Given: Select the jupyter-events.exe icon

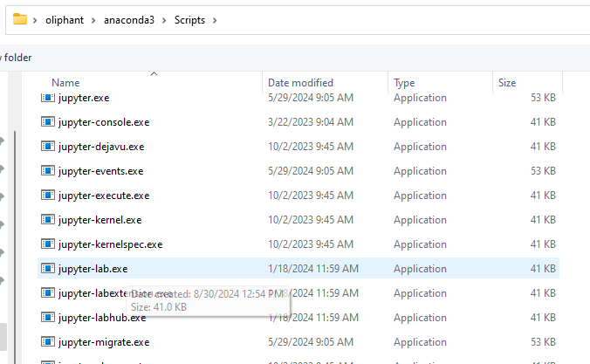Looking at the screenshot, I should (x=48, y=171).
